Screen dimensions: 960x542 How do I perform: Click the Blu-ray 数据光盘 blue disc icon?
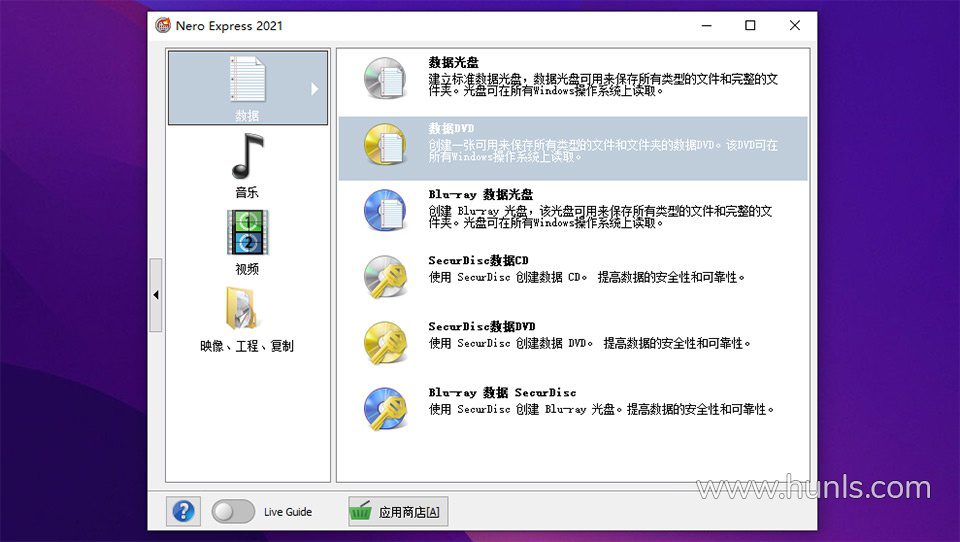click(384, 211)
